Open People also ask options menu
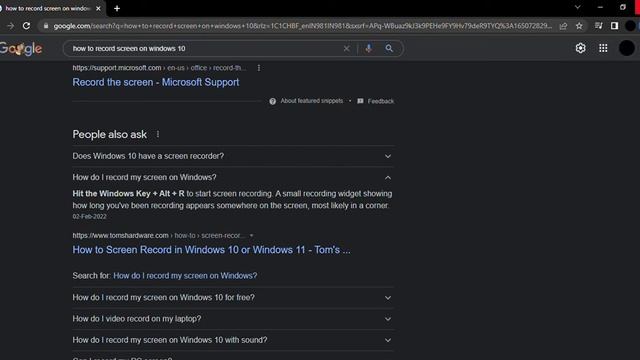 [158, 134]
